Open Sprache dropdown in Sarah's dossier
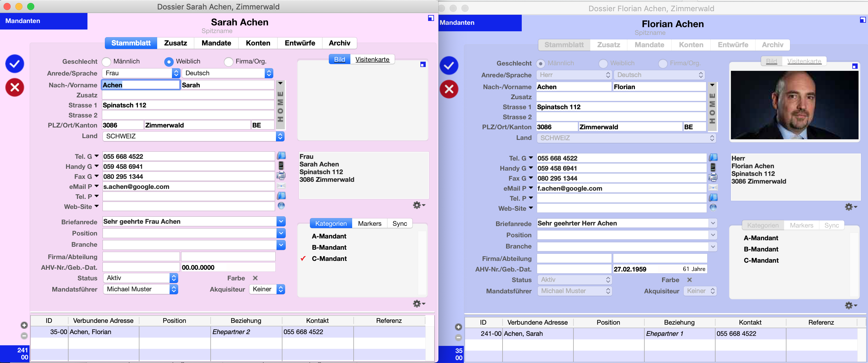This screenshot has height=363, width=868. [x=227, y=73]
